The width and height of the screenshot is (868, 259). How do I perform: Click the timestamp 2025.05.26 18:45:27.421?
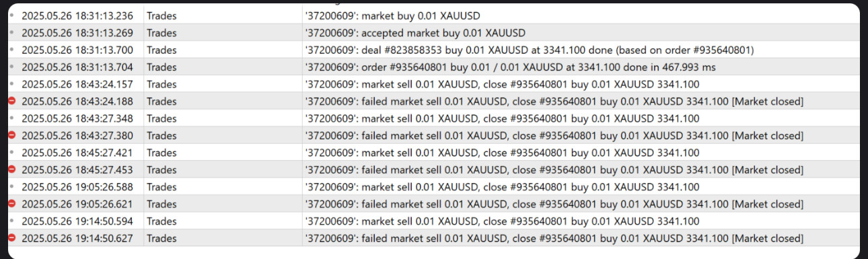(x=77, y=153)
